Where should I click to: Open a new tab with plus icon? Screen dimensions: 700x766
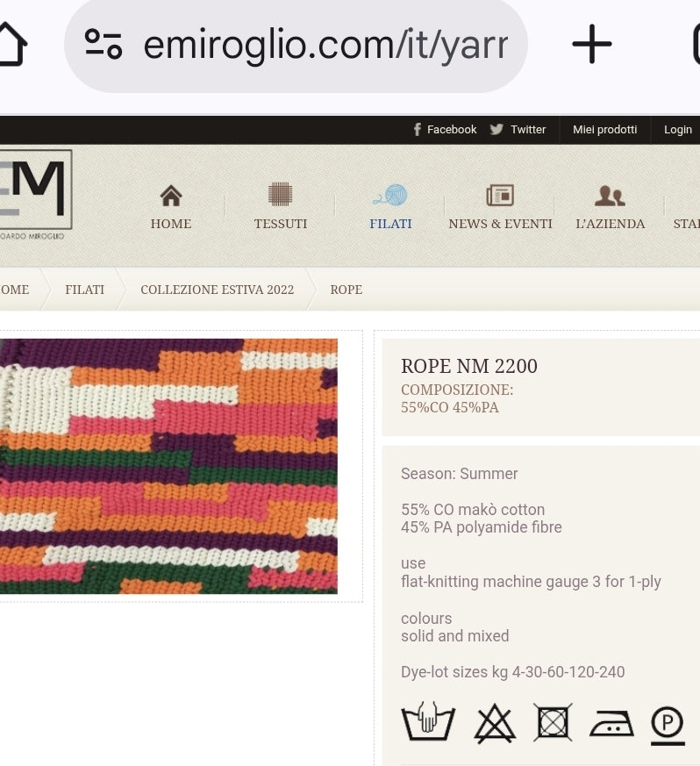click(x=591, y=44)
